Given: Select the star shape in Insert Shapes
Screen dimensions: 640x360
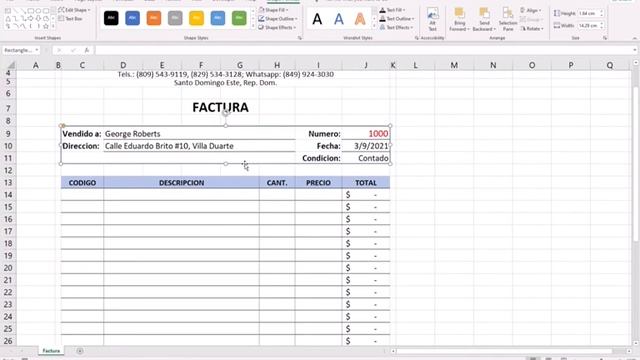Looking at the screenshot, I should coord(46,26).
